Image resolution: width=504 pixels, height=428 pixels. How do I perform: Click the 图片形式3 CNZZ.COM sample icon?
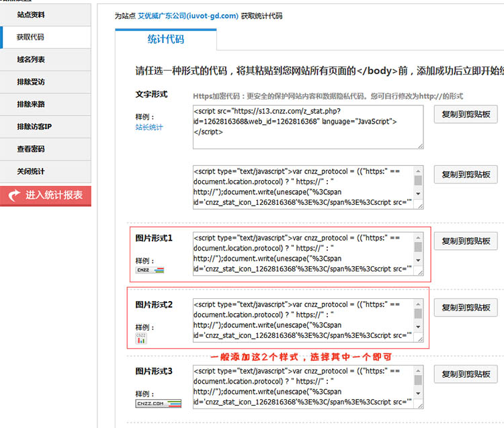tap(159, 404)
